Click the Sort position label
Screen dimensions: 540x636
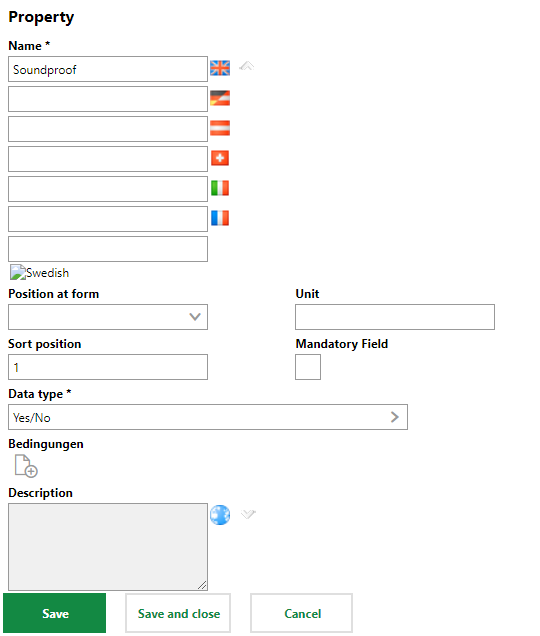point(45,344)
